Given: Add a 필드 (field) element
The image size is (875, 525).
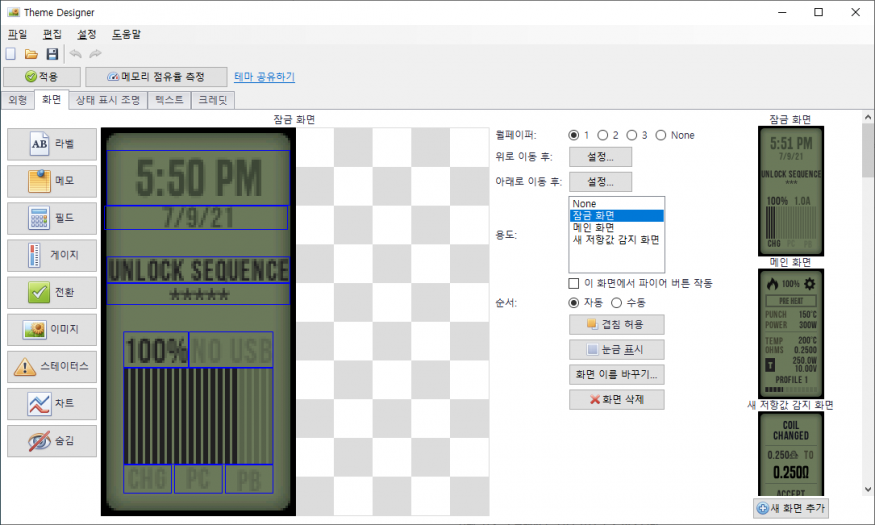Looking at the screenshot, I should tap(52, 218).
